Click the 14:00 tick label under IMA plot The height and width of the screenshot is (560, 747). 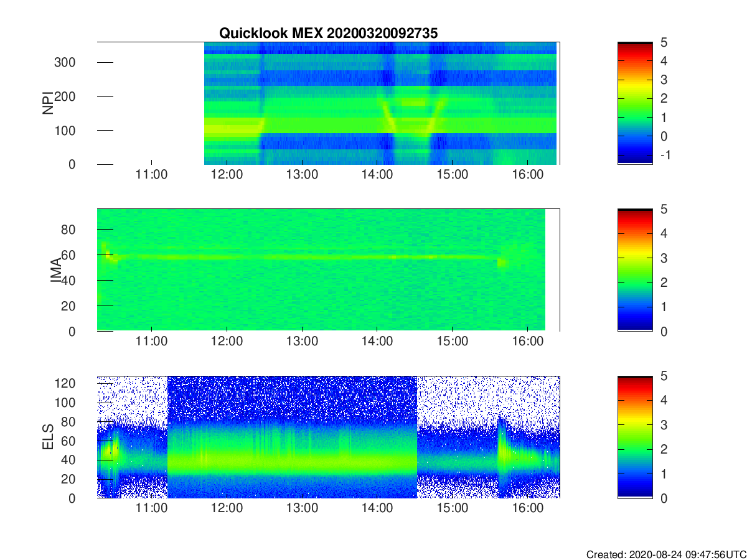[377, 342]
